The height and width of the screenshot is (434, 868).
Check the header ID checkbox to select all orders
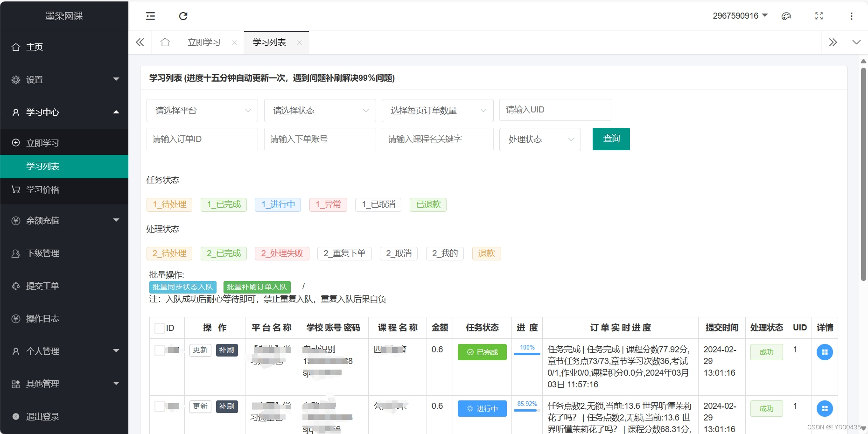coord(158,328)
